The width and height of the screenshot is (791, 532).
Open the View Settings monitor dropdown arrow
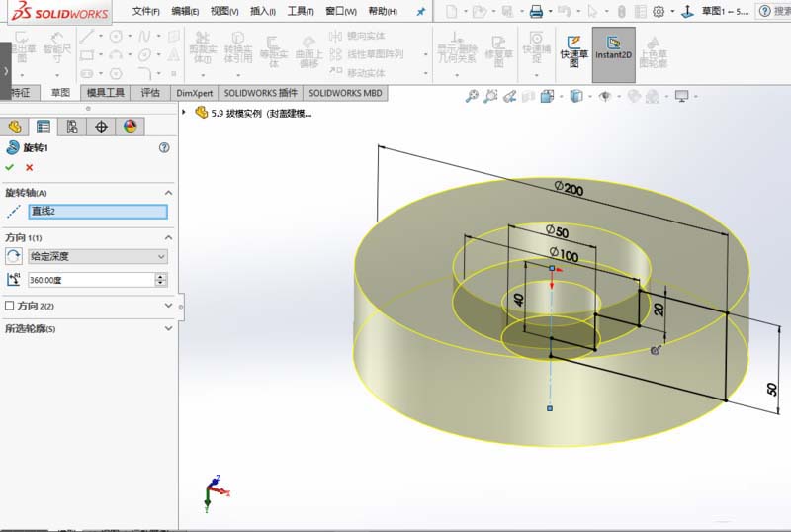[696, 96]
